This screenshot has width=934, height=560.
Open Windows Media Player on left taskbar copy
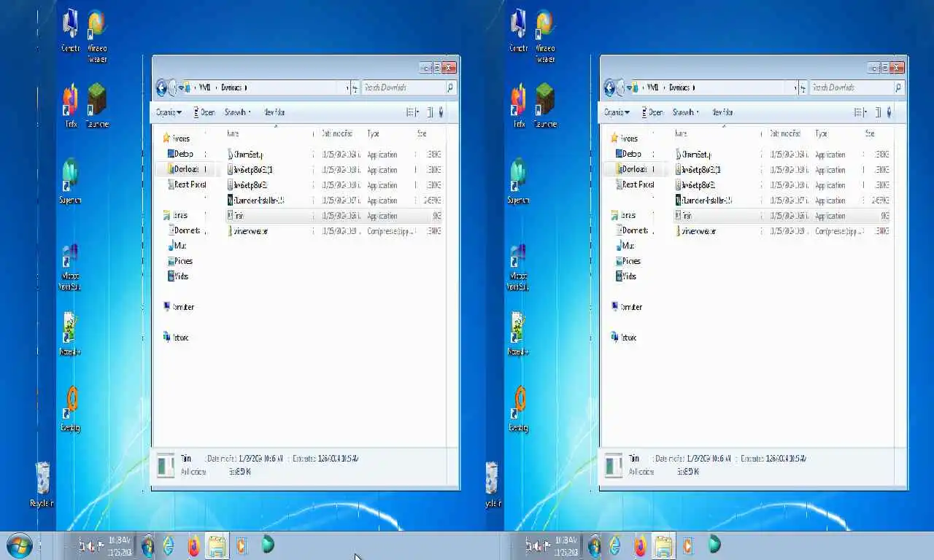[242, 545]
